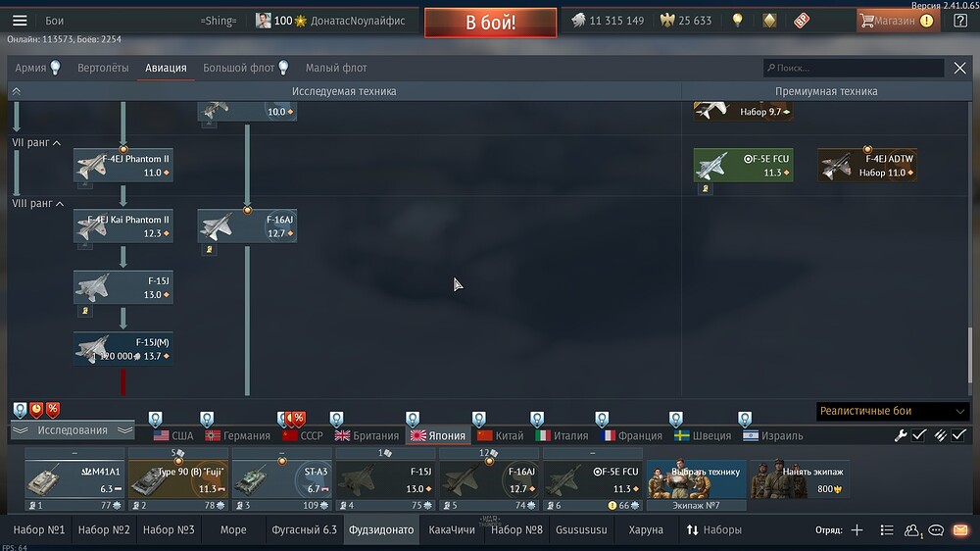Open the lightbulb hints icon in top bar

click(x=738, y=21)
